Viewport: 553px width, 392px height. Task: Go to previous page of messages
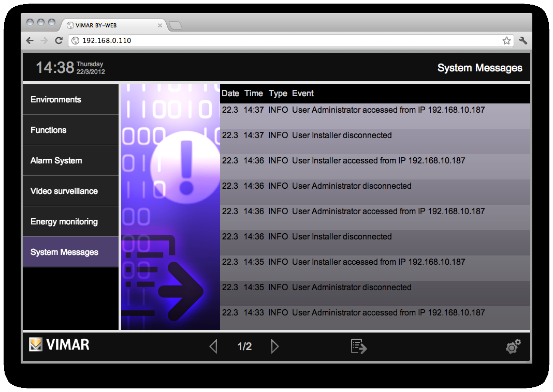213,346
